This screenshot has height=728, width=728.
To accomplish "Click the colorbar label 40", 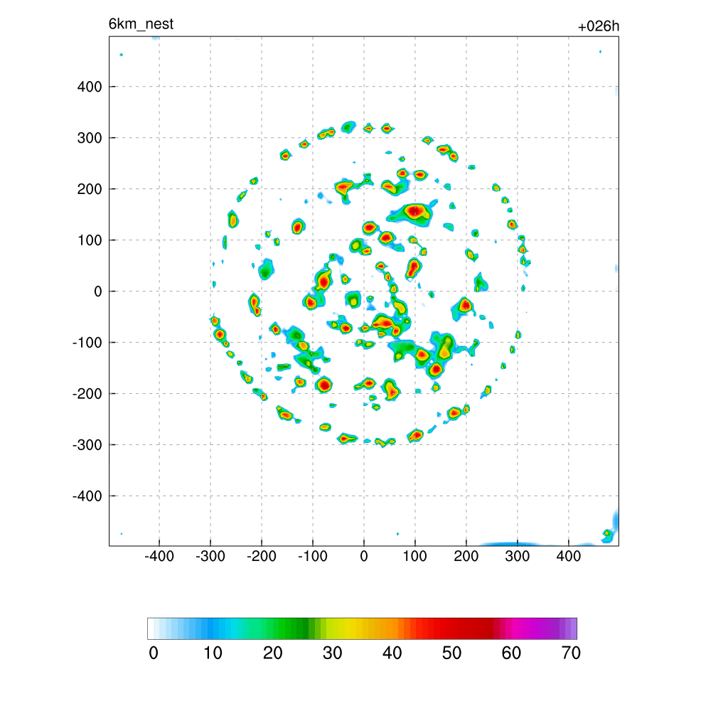I will coord(392,653).
